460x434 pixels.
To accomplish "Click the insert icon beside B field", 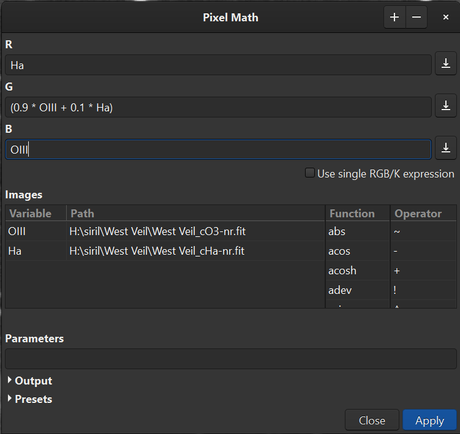I will pyautogui.click(x=446, y=148).
